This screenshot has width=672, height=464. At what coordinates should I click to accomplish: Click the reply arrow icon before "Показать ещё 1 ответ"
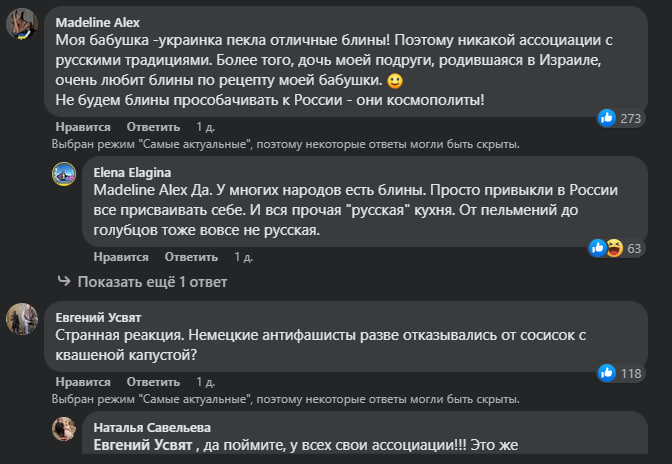tap(64, 282)
